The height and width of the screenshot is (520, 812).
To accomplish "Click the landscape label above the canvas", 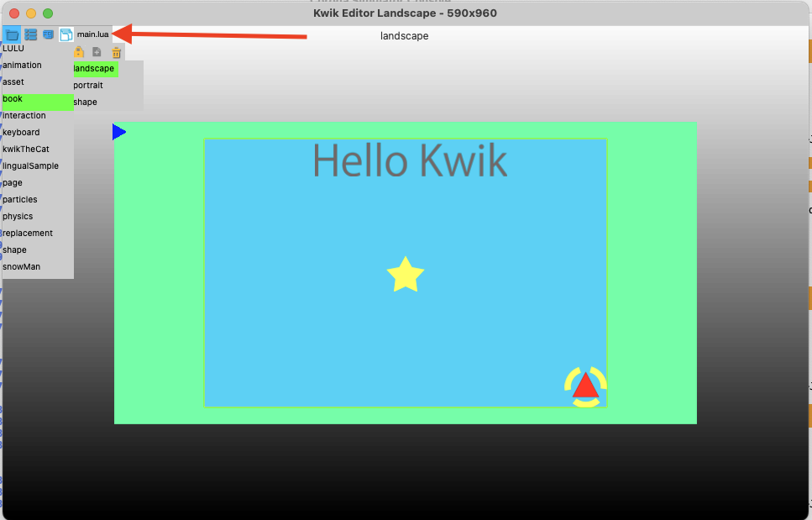I will tap(405, 36).
